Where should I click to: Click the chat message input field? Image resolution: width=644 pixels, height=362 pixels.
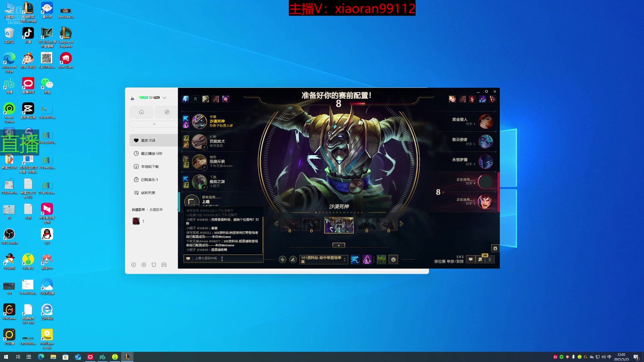[x=223, y=258]
